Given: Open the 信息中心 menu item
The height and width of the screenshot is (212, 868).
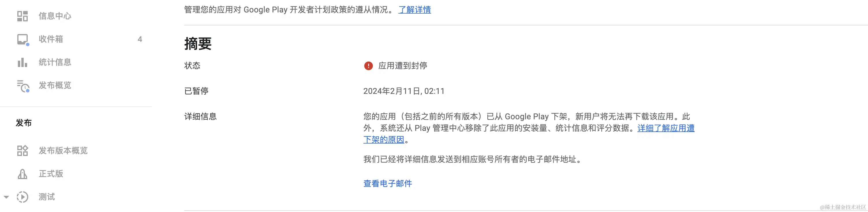Looking at the screenshot, I should coord(55,16).
